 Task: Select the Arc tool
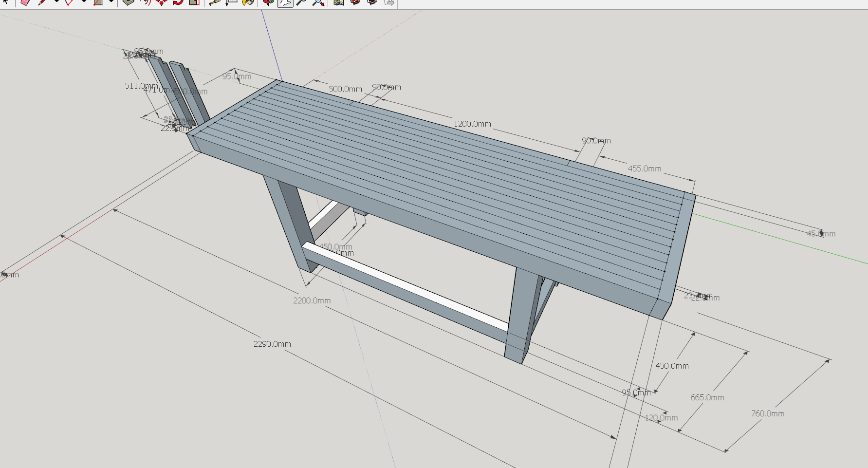(70, 2)
